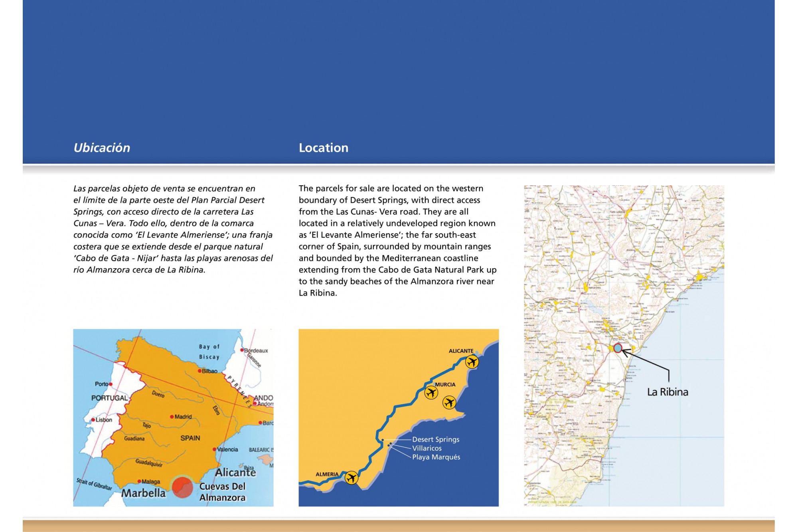This screenshot has width=798, height=532.
Task: Click the airplane icon at ALICANTE
Action: (472, 362)
